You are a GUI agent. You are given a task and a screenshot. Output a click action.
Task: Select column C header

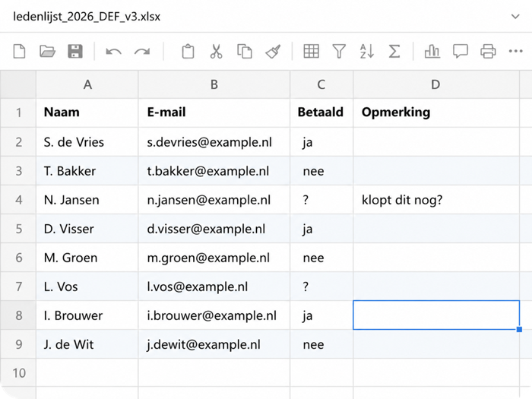click(x=321, y=84)
